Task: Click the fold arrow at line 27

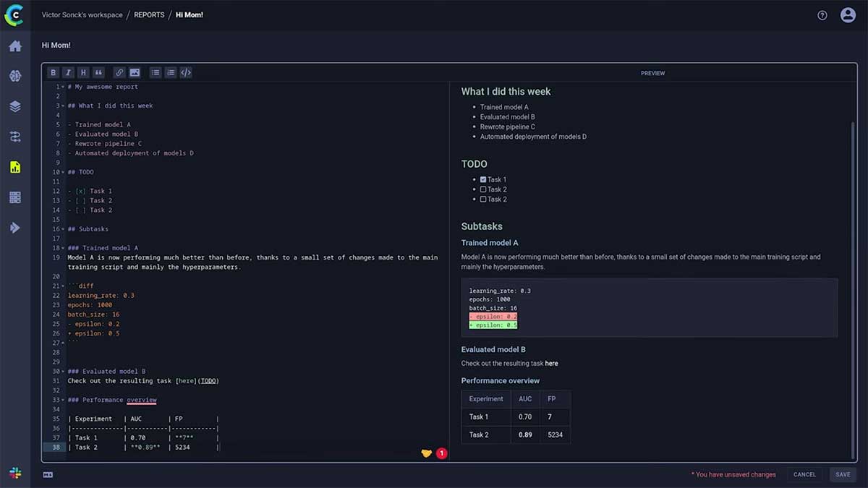Action: click(63, 343)
